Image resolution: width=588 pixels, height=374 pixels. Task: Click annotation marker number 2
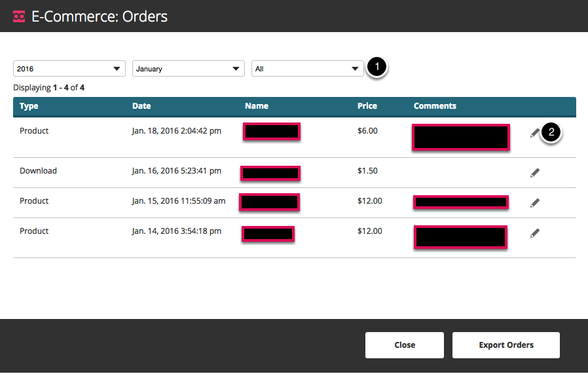tap(551, 132)
